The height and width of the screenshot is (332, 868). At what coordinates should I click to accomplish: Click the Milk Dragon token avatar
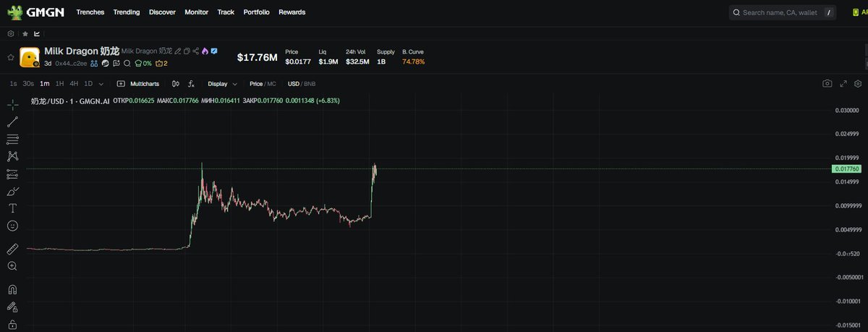coord(29,57)
